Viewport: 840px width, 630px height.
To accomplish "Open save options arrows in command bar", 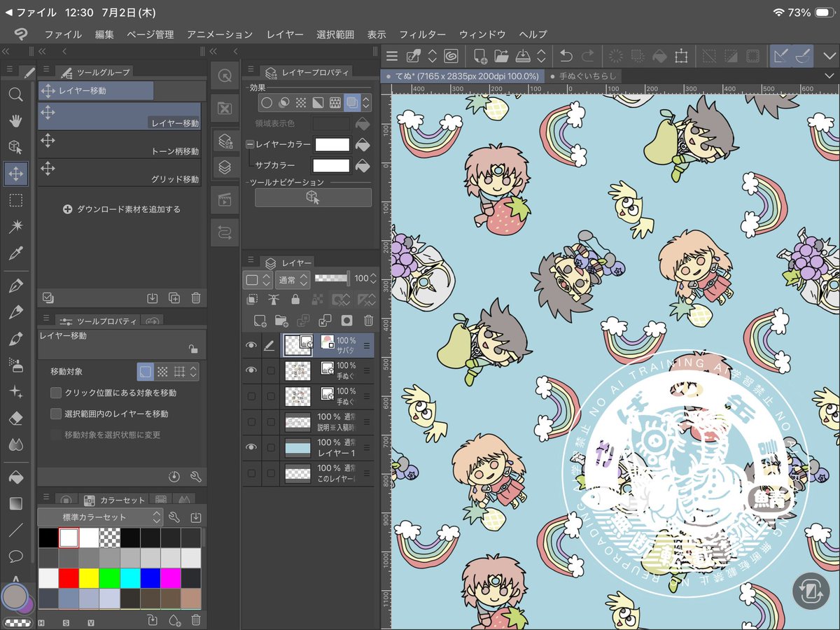I will point(541,57).
